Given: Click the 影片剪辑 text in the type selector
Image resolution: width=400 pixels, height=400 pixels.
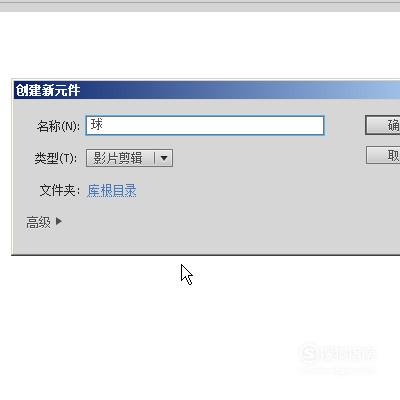Looking at the screenshot, I should pyautogui.click(x=118, y=158).
